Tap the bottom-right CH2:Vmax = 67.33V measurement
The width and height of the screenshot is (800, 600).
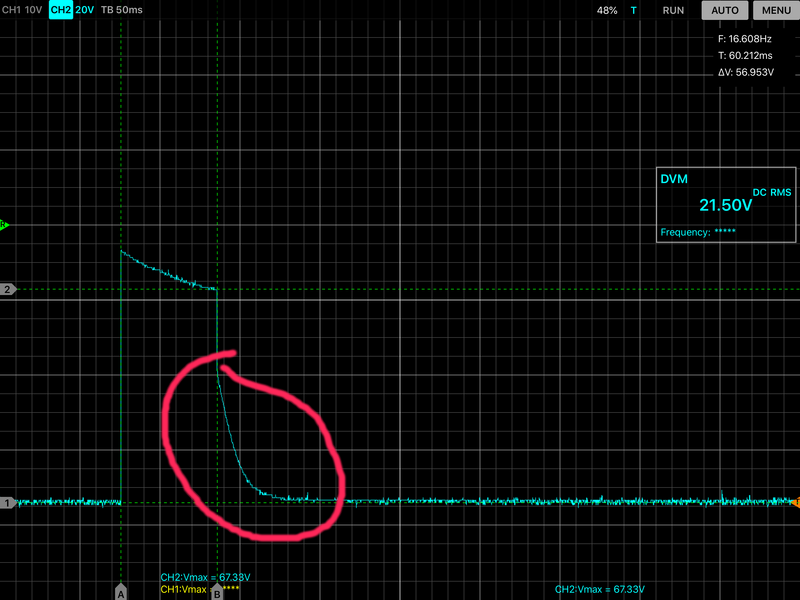[x=599, y=589]
